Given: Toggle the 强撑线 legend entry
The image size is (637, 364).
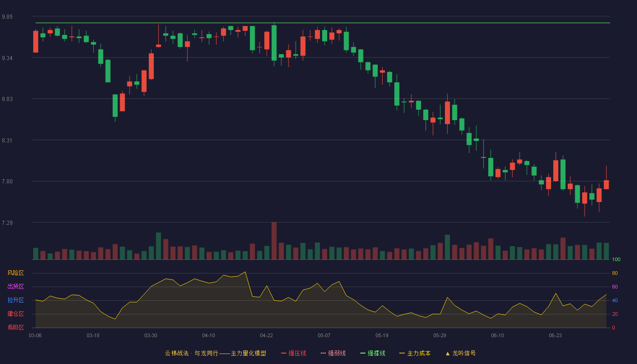Looking at the screenshot, I should click(373, 353).
